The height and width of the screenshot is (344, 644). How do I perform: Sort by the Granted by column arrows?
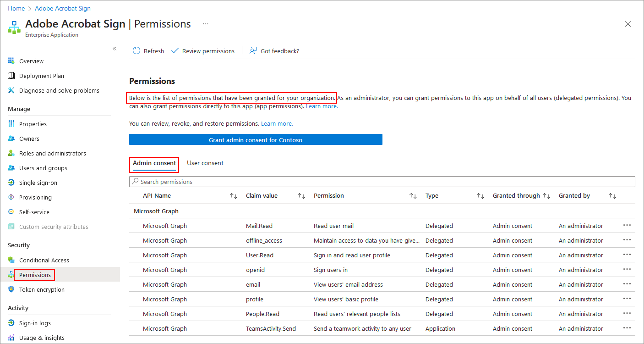[612, 196]
